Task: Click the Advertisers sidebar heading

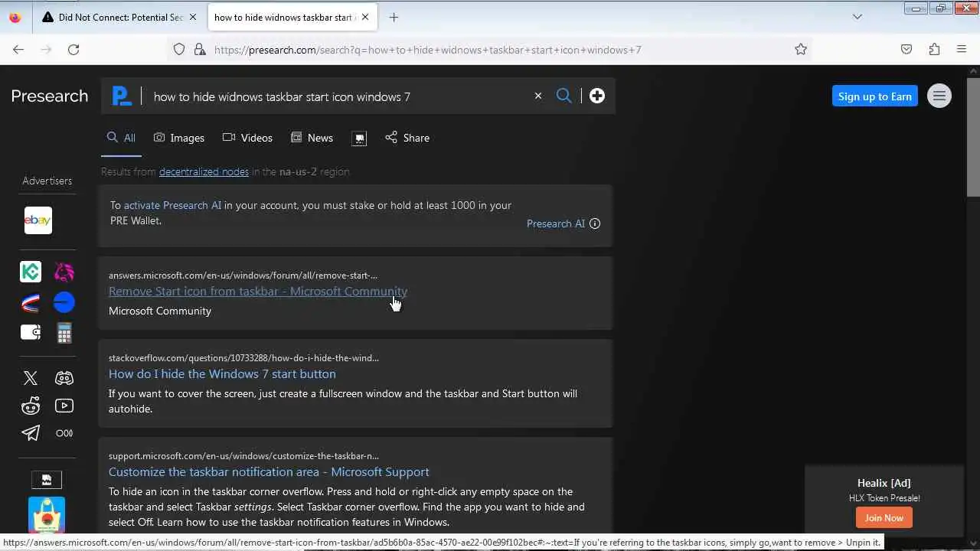Action: coord(47,181)
